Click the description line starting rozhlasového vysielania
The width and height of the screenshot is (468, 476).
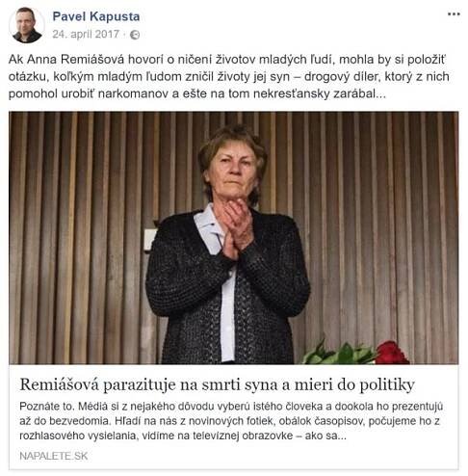pyautogui.click(x=183, y=436)
